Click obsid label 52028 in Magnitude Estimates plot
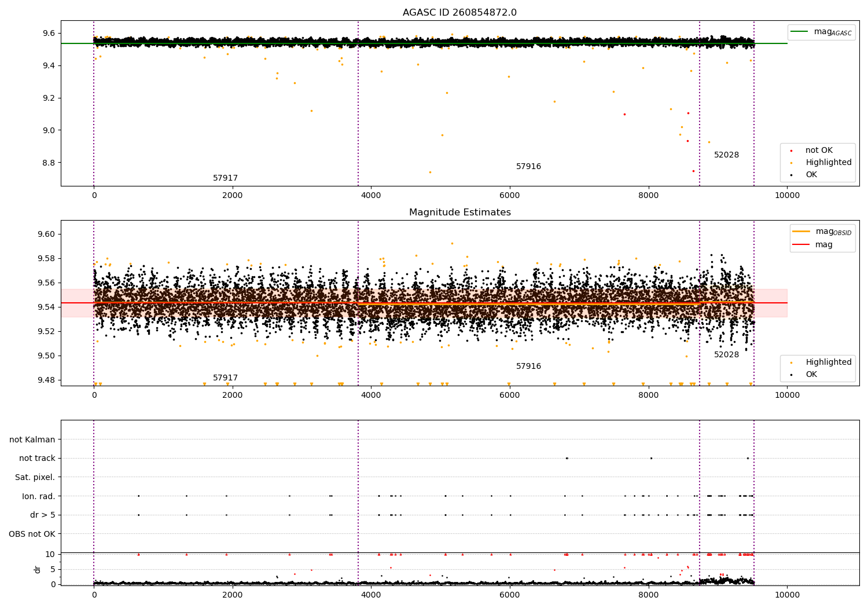 [x=726, y=355]
